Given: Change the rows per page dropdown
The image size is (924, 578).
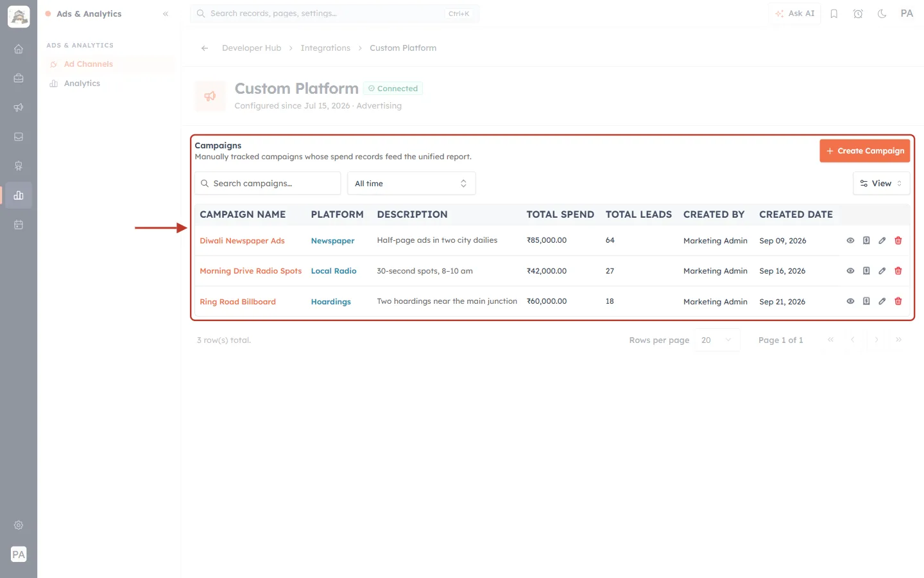Looking at the screenshot, I should (x=717, y=340).
